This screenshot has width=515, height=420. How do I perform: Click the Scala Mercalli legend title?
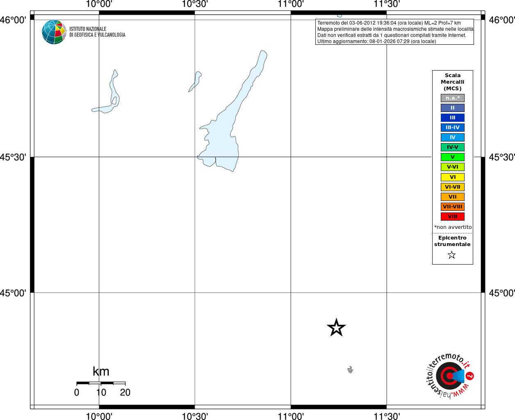pyautogui.click(x=453, y=82)
